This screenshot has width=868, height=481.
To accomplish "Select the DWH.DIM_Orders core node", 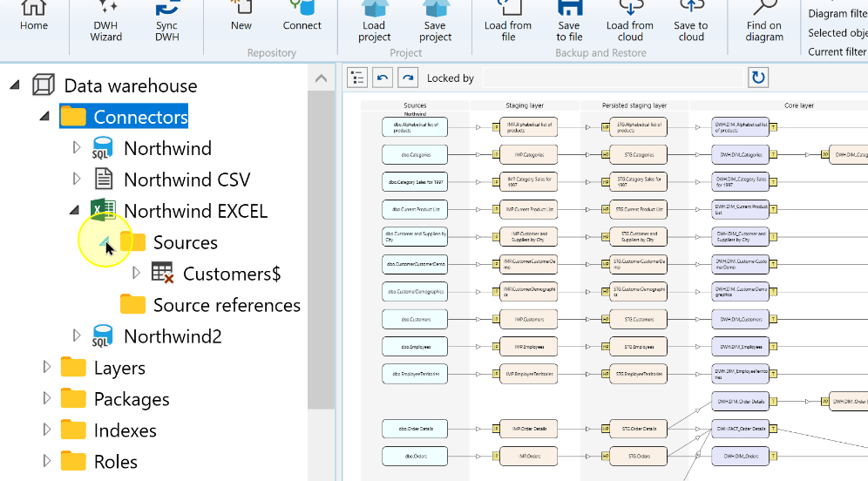I will (x=740, y=456).
